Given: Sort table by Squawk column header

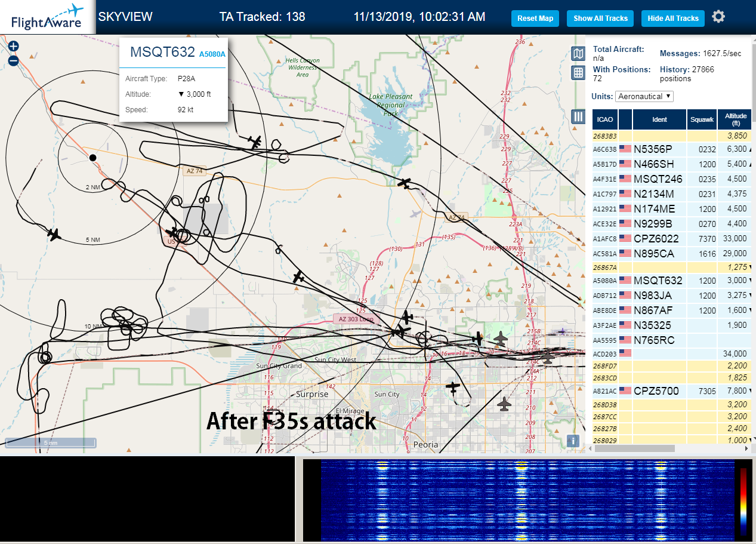Looking at the screenshot, I should (x=702, y=119).
